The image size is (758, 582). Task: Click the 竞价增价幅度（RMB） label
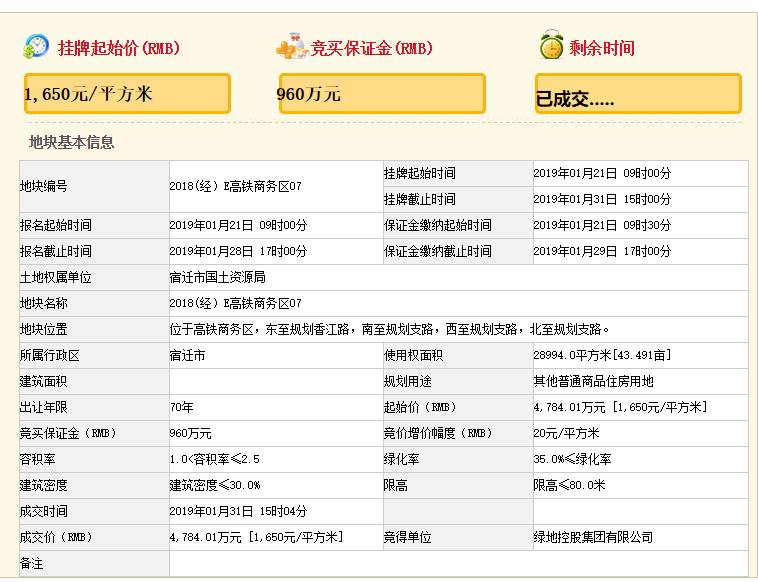coord(437,434)
